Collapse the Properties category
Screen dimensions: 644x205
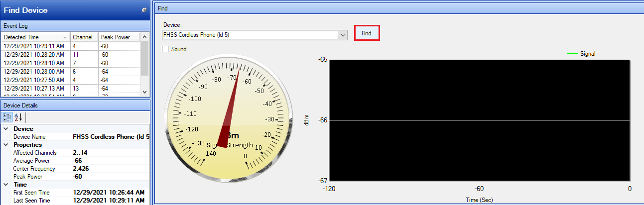(6, 145)
